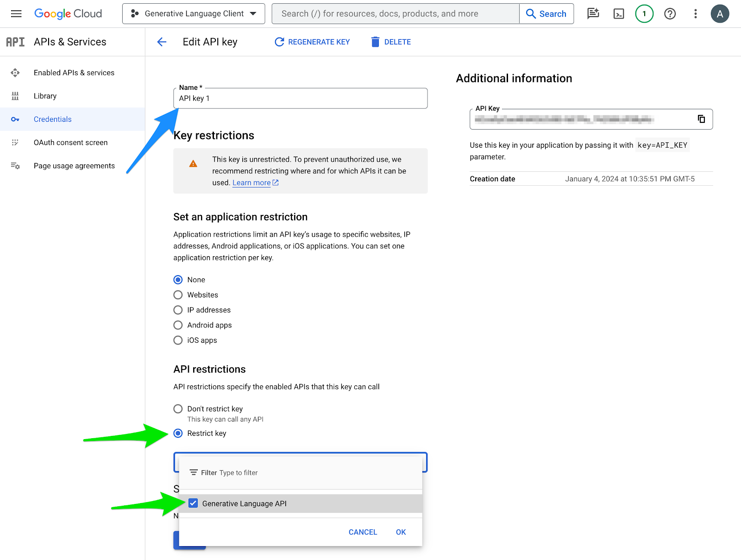Open the three-dot settings menu
The height and width of the screenshot is (560, 741).
[x=695, y=14]
